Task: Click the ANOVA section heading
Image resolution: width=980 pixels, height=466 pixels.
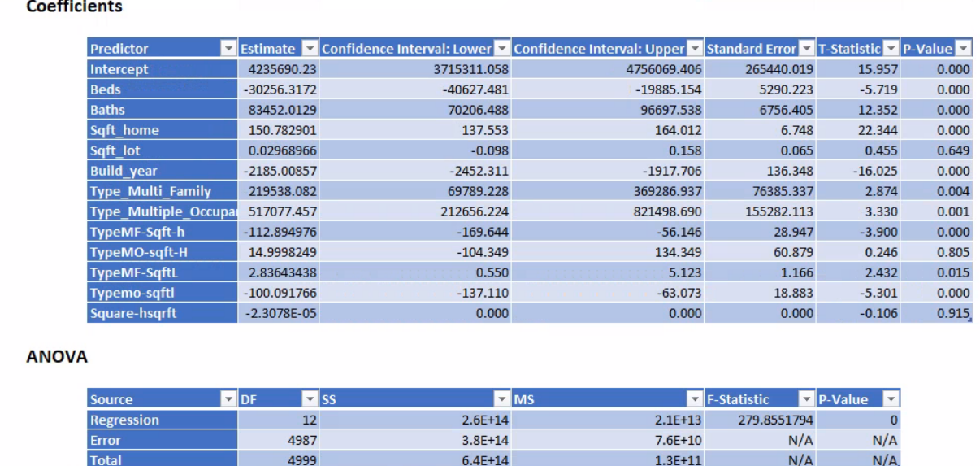Action: (x=57, y=356)
